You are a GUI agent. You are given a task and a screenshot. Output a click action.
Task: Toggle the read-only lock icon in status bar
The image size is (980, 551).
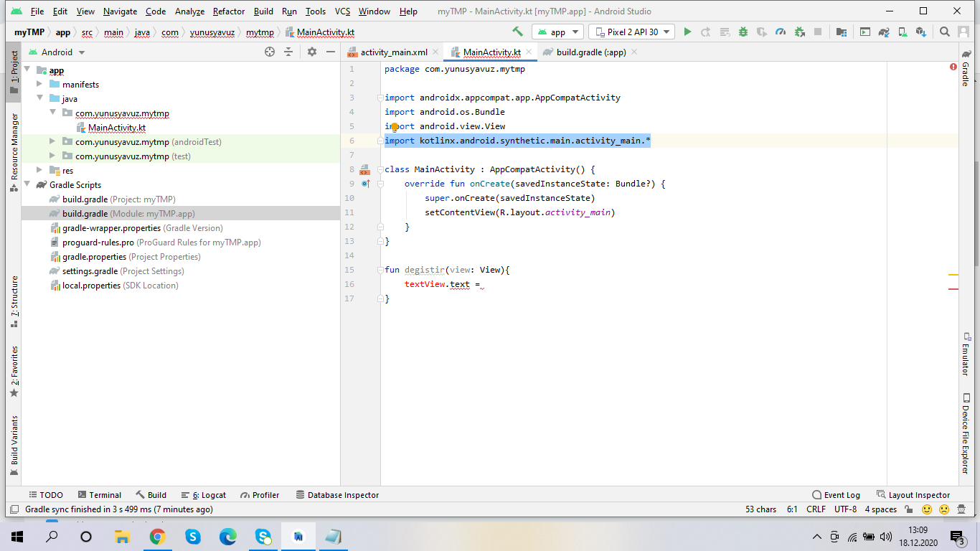click(x=909, y=509)
